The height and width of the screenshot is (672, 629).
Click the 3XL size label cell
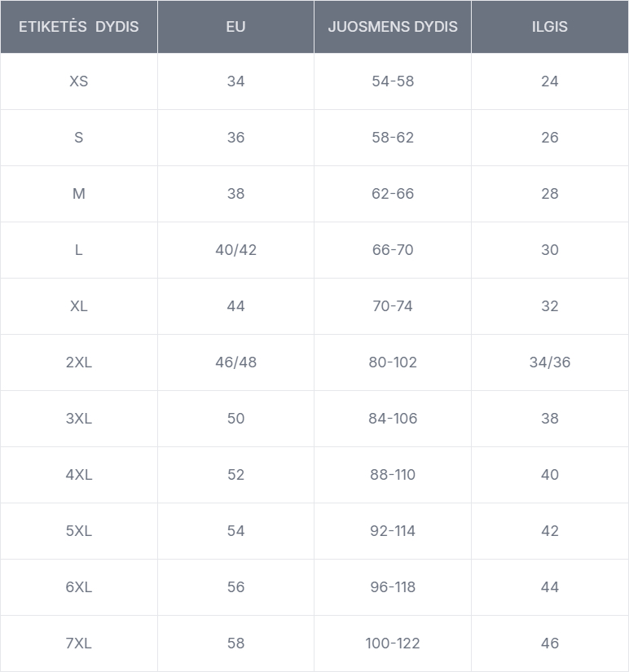click(79, 419)
